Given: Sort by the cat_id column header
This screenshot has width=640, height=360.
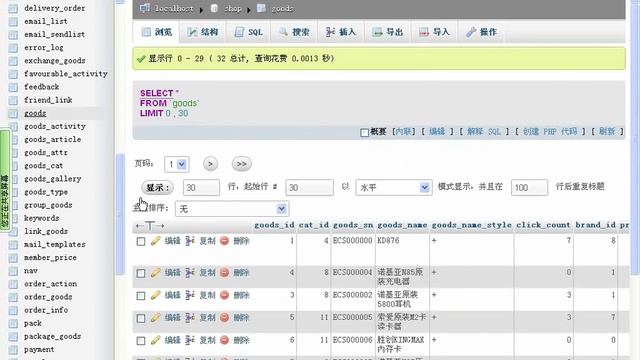Looking at the screenshot, I should [x=313, y=225].
